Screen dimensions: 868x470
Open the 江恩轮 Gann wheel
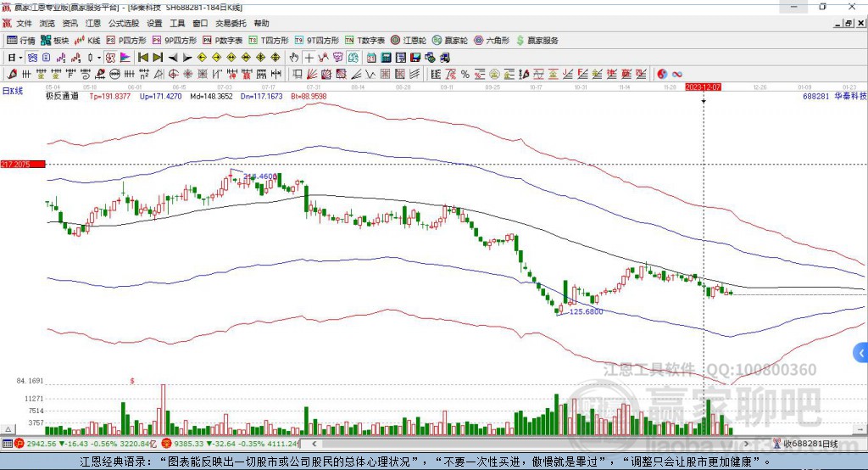point(409,41)
